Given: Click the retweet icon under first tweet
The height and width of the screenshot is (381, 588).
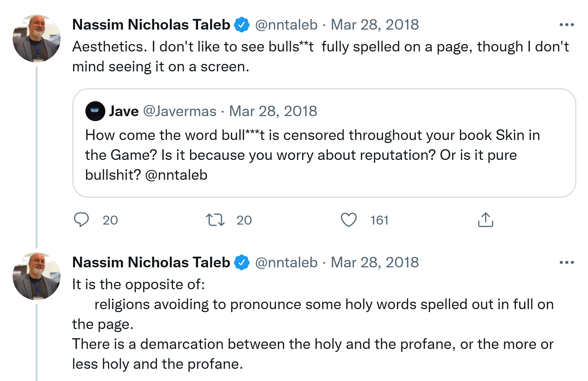Looking at the screenshot, I should 215,220.
